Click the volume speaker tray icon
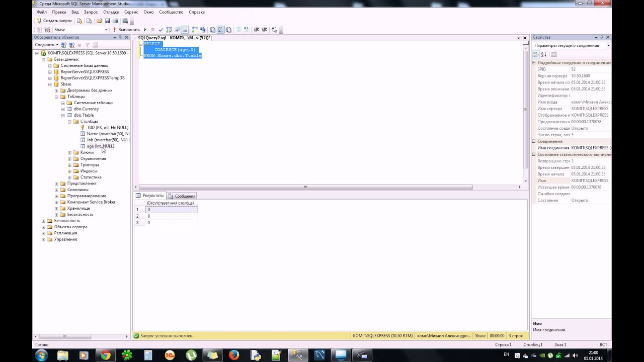Screen dimensions: 644x362 point(575,355)
